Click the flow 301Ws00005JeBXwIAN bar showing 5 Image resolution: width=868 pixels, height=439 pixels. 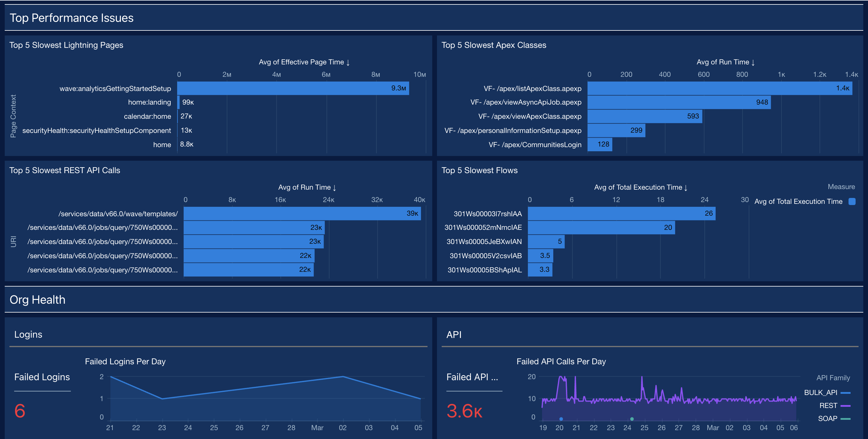click(546, 241)
